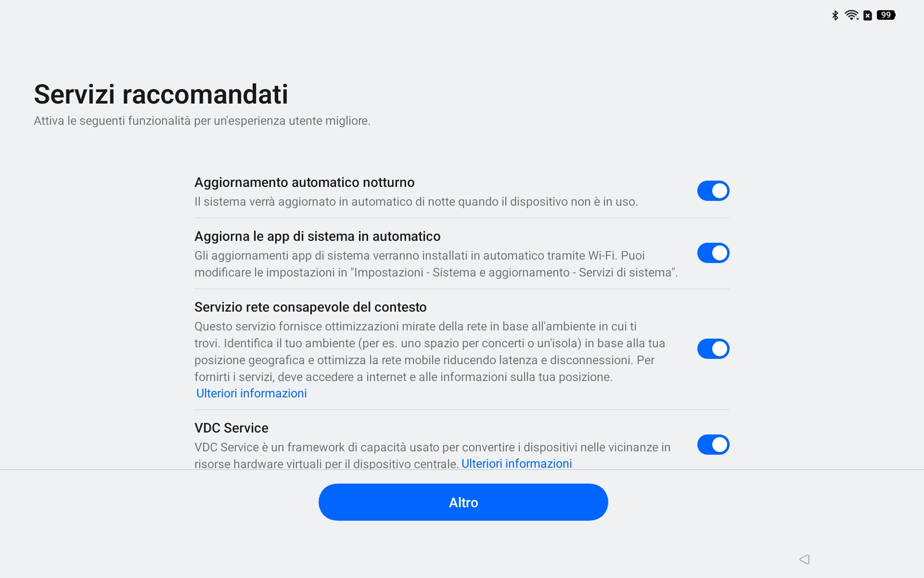
Task: Switch off the VDC Service toggle
Action: tap(713, 445)
